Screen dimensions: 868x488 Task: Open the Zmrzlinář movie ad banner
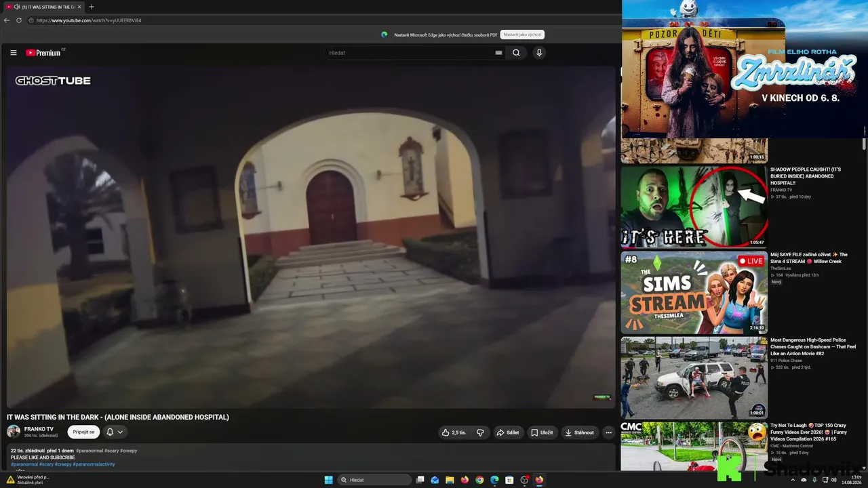pos(745,69)
